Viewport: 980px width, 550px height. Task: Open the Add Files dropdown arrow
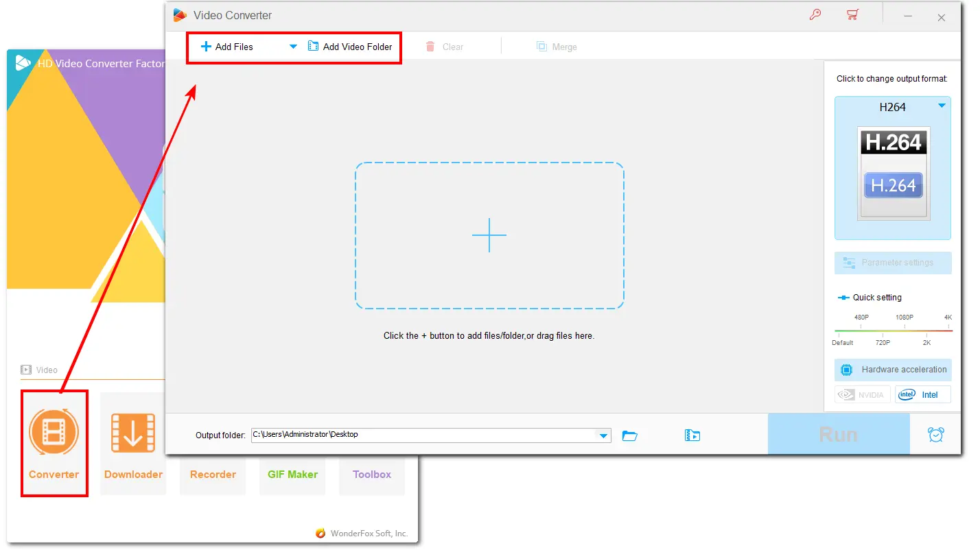coord(293,47)
